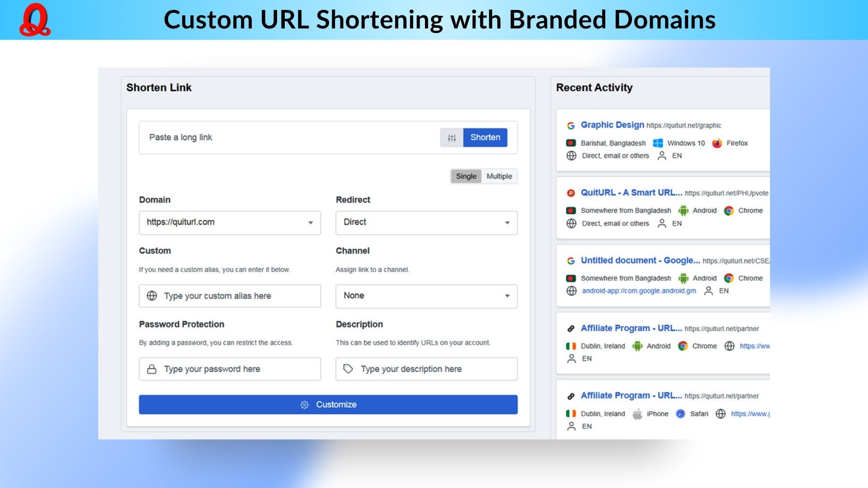
Task: Click the Firefox icon in Graphic Design entry
Action: pos(717,143)
